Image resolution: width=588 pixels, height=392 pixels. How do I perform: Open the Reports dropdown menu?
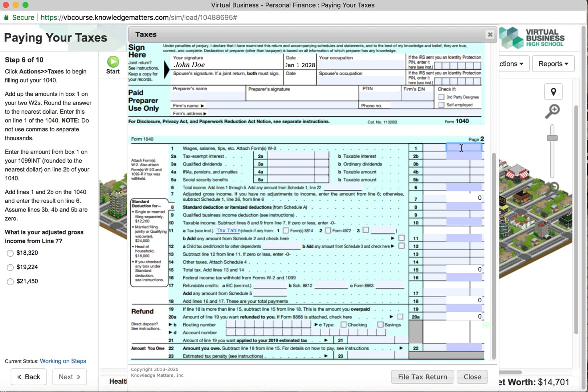[553, 64]
